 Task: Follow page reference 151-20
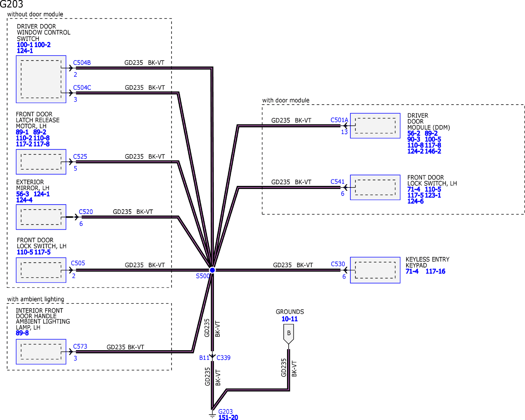228,417
